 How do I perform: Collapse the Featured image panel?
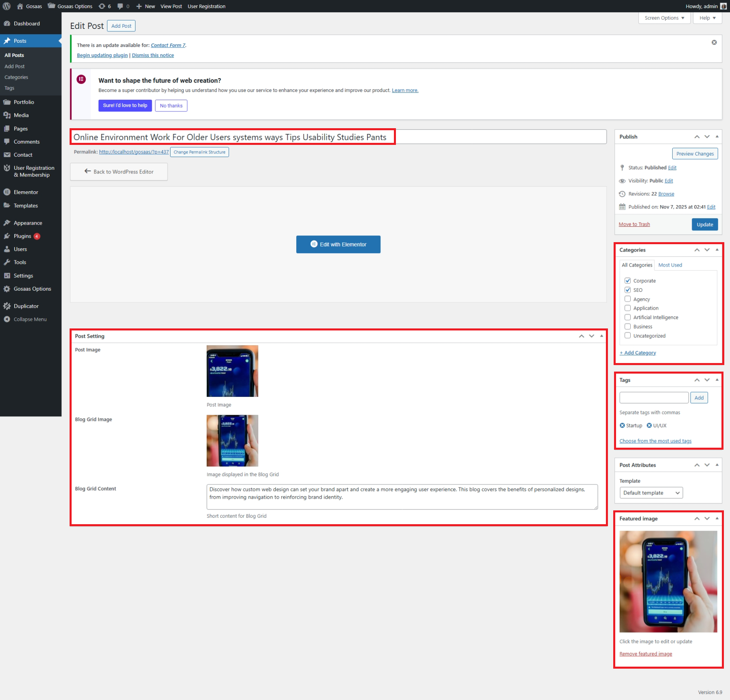coord(717,518)
